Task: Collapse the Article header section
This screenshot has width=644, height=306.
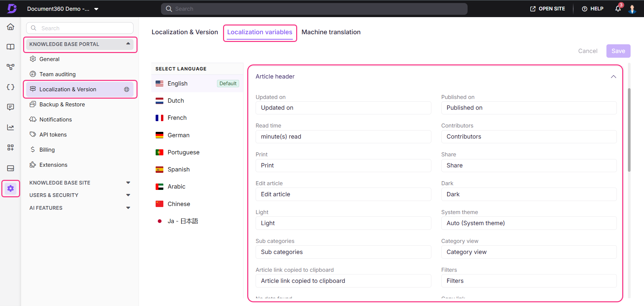Action: coord(613,76)
